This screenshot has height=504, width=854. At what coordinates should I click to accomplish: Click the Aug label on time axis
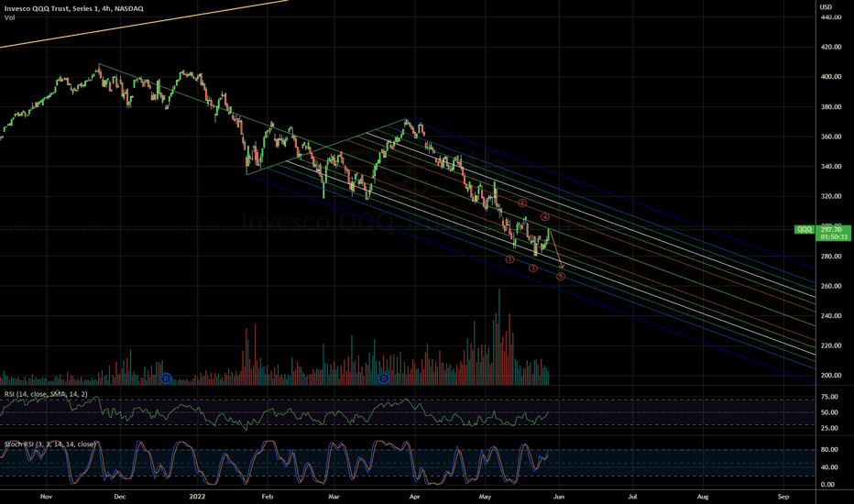pos(703,497)
